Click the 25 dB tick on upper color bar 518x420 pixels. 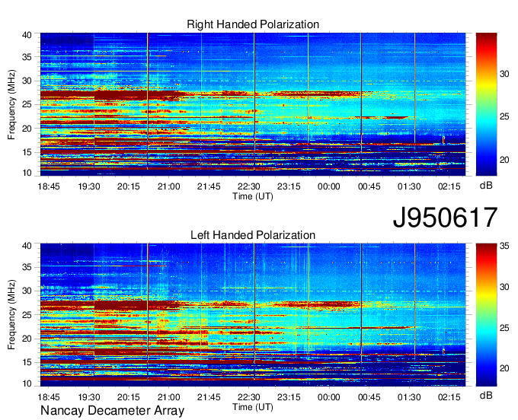(504, 117)
